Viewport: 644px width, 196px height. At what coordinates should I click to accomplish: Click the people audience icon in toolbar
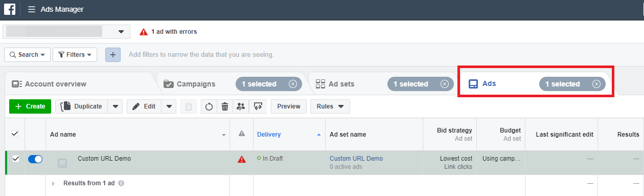(x=241, y=106)
